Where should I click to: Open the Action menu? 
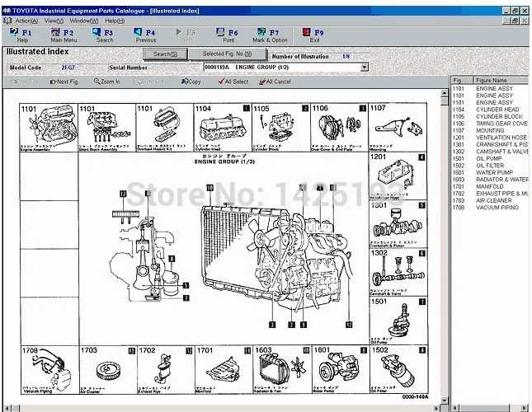click(26, 21)
